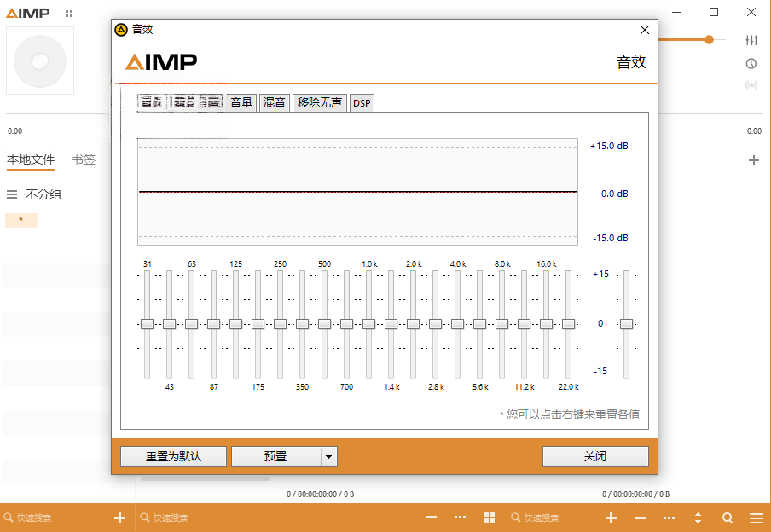The image size is (771, 532).
Task: Click the 2.8k equalizer slider handle
Action: point(435,323)
